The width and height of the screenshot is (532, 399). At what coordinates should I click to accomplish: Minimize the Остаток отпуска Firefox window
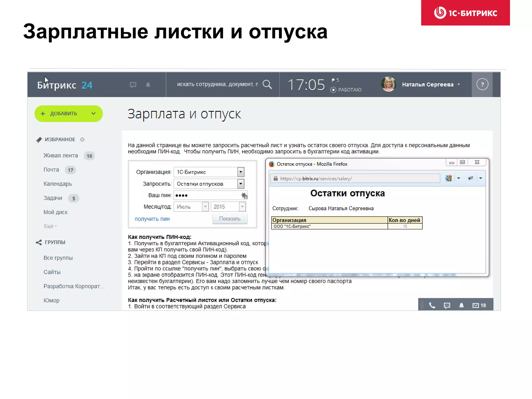click(x=451, y=163)
